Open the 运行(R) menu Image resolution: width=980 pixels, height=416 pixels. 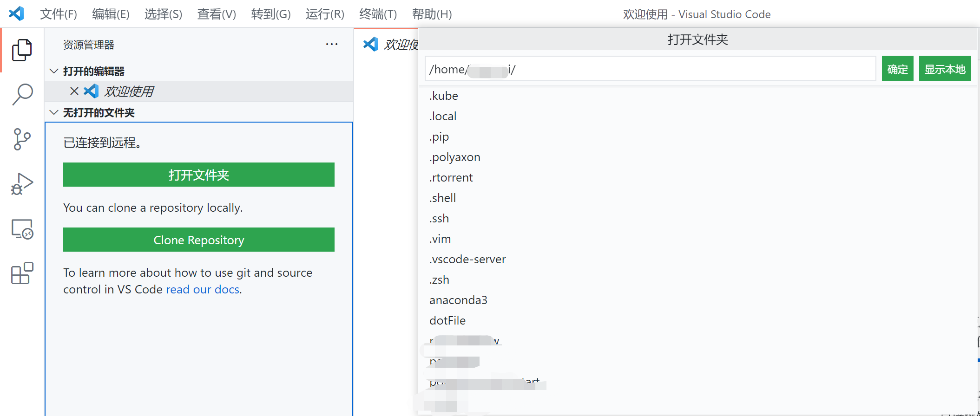pos(325,14)
